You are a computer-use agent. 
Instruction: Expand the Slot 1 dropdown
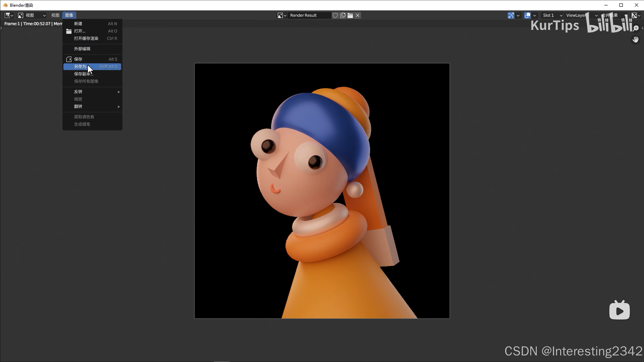tap(552, 15)
